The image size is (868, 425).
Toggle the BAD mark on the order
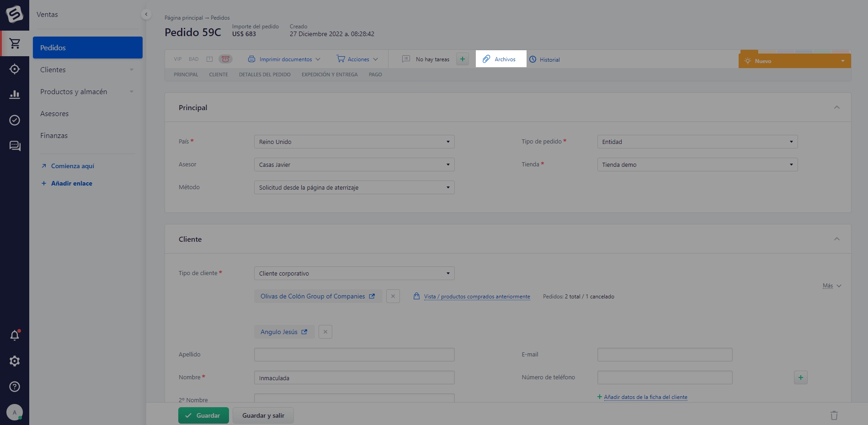tap(194, 59)
